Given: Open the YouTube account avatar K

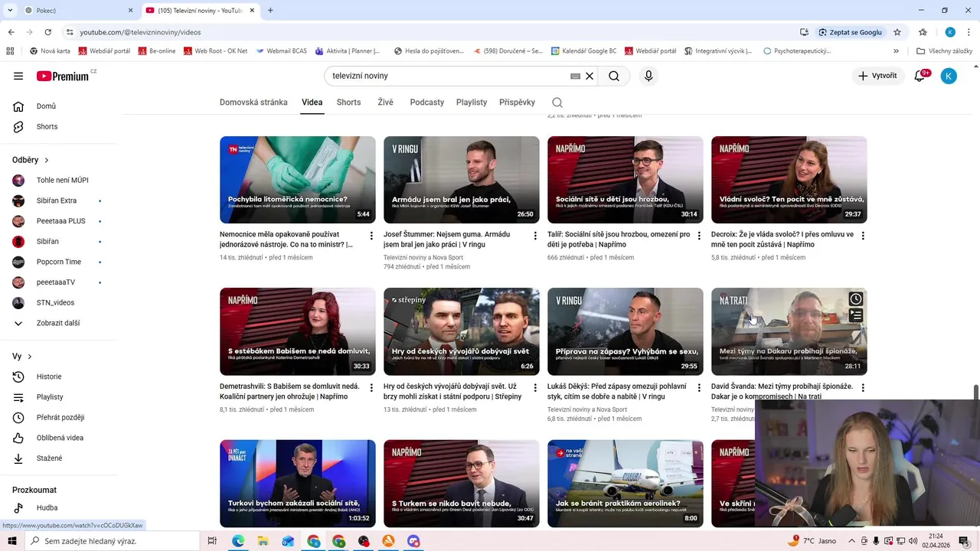Looking at the screenshot, I should [949, 76].
